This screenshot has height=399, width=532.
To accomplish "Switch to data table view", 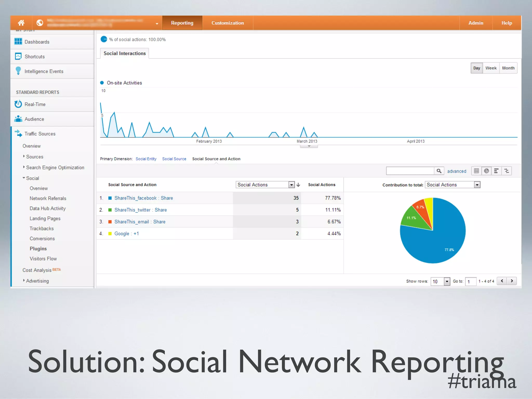I will [476, 171].
